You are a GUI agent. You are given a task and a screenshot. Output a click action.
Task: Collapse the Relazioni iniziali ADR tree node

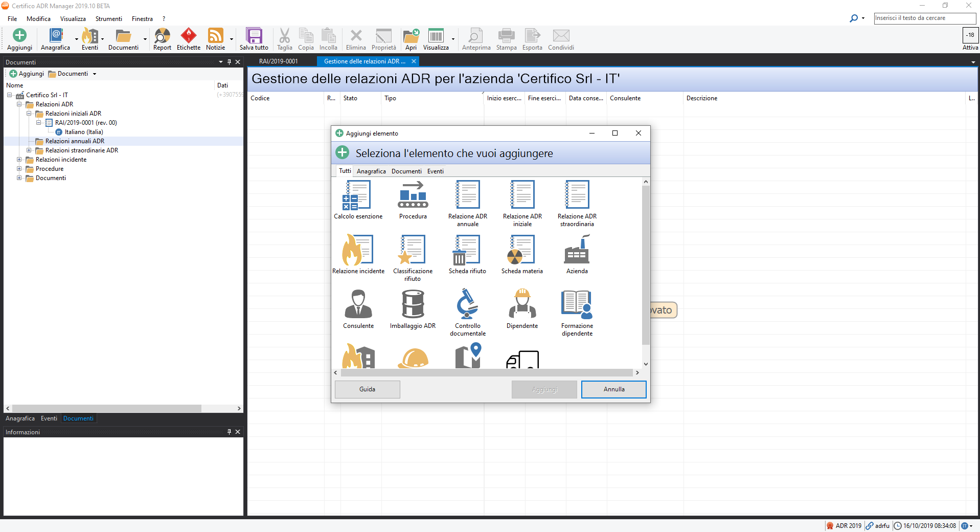29,114
